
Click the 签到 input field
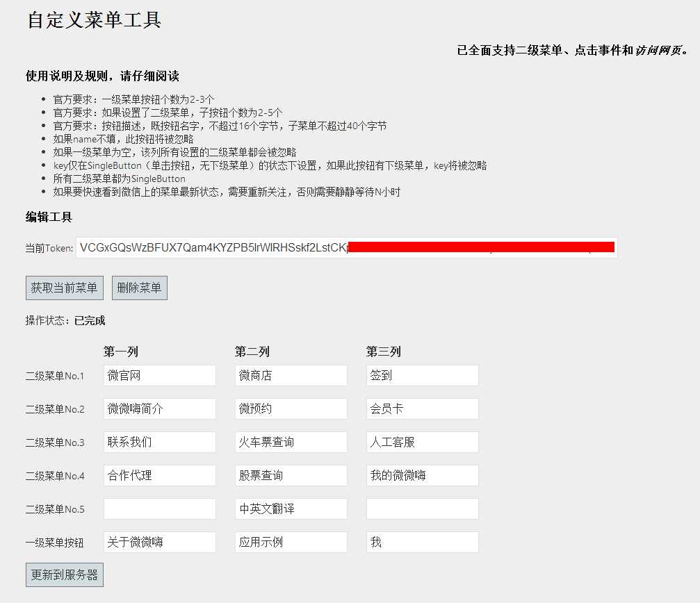[x=423, y=376]
